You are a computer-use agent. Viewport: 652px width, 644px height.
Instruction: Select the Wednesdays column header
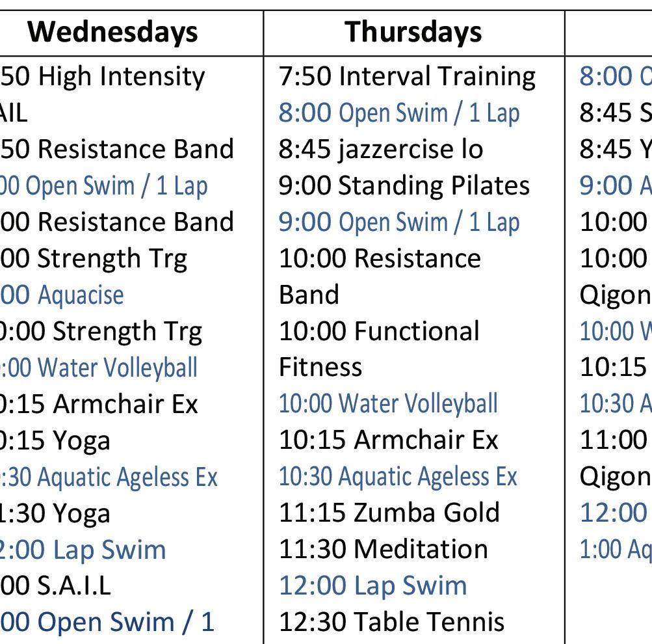pyautogui.click(x=112, y=33)
